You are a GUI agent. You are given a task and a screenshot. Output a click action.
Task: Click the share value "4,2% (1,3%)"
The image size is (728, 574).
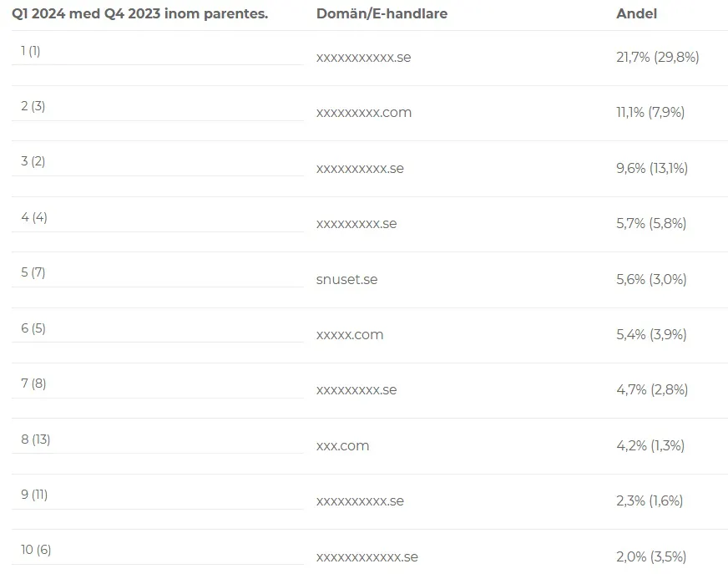click(650, 445)
